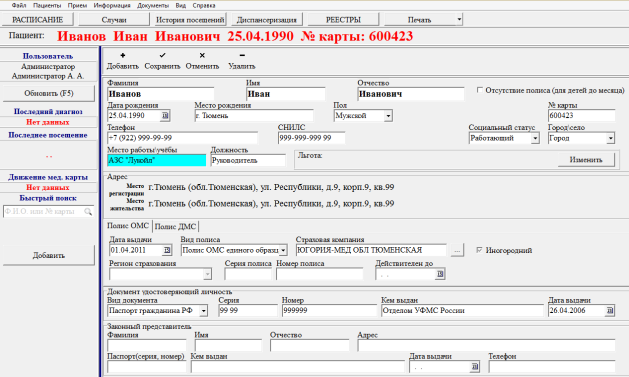This screenshot has width=629, height=377.
Task: Open the Вид menu
Action: 181,5
